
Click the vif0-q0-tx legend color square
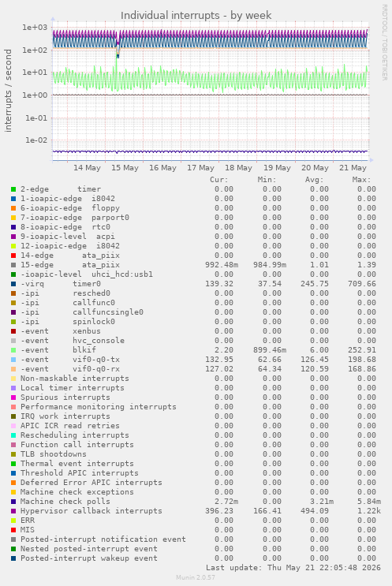[x=13, y=360]
